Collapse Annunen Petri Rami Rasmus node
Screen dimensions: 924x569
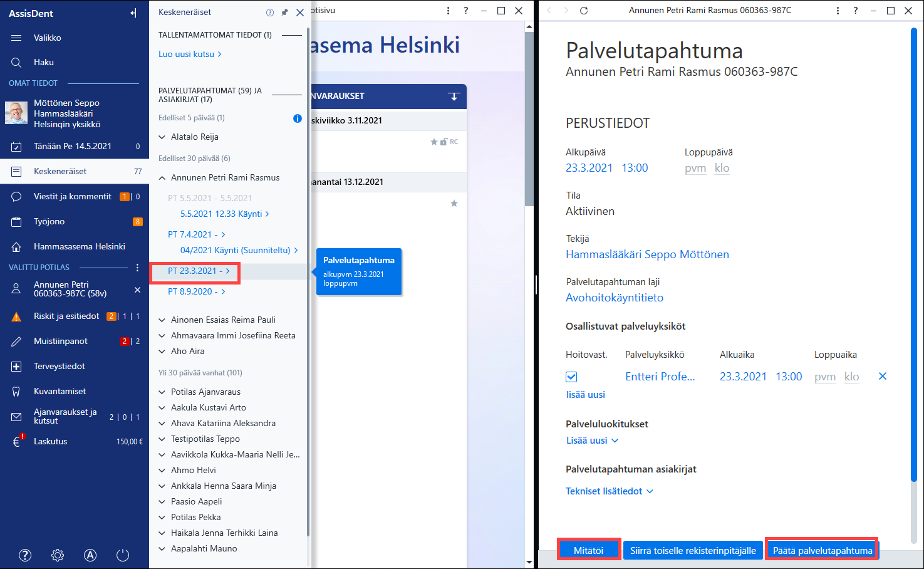[162, 178]
